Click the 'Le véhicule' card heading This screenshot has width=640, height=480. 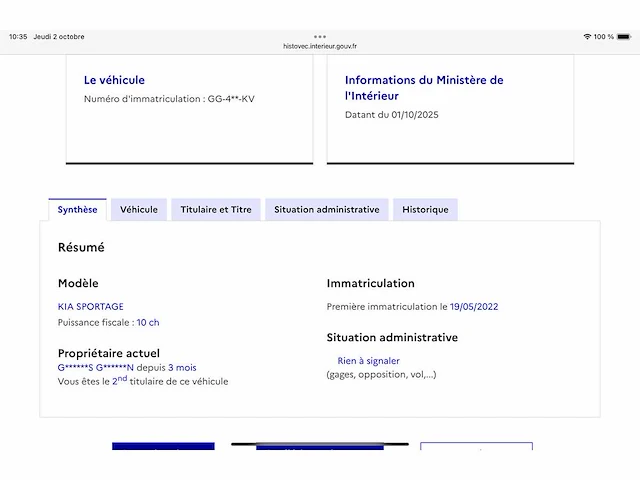point(114,80)
